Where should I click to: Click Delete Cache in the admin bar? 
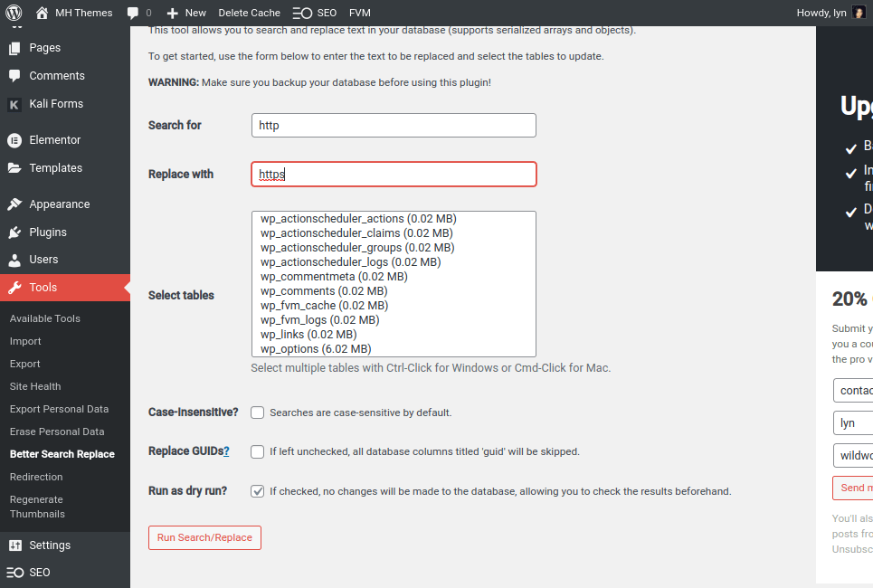(249, 13)
